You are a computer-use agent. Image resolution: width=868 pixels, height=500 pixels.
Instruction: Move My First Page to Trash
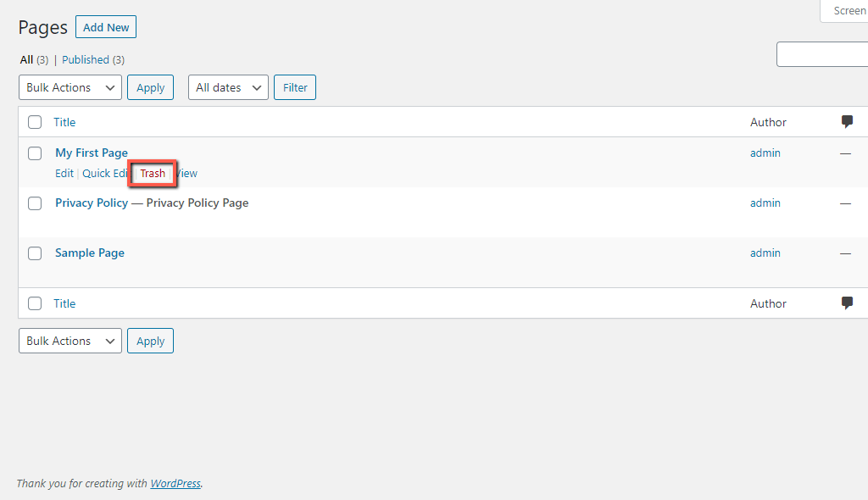153,174
